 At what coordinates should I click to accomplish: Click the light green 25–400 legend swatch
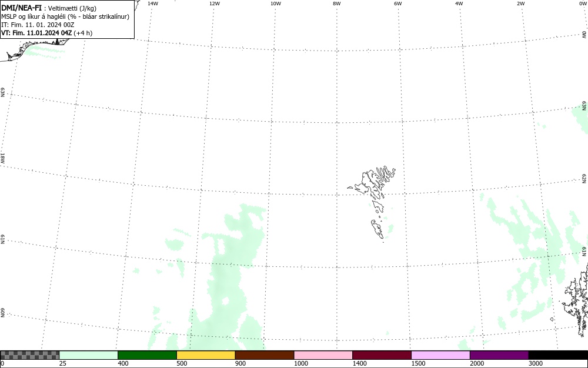coord(89,355)
